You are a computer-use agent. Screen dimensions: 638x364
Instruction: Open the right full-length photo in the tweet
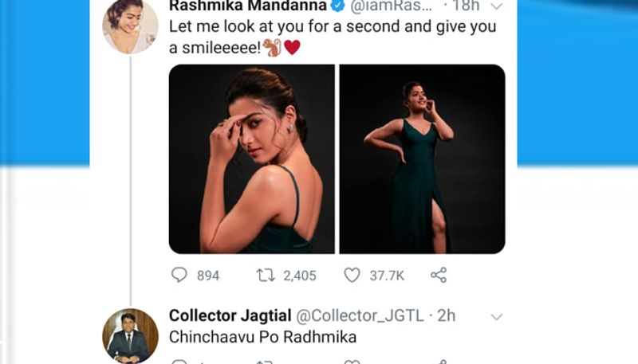[422, 159]
